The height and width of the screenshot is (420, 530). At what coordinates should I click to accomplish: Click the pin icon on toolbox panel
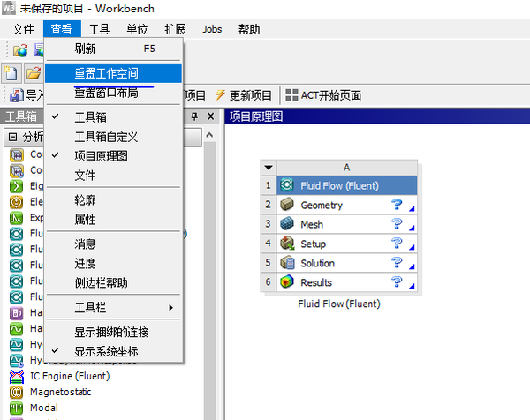coord(194,116)
